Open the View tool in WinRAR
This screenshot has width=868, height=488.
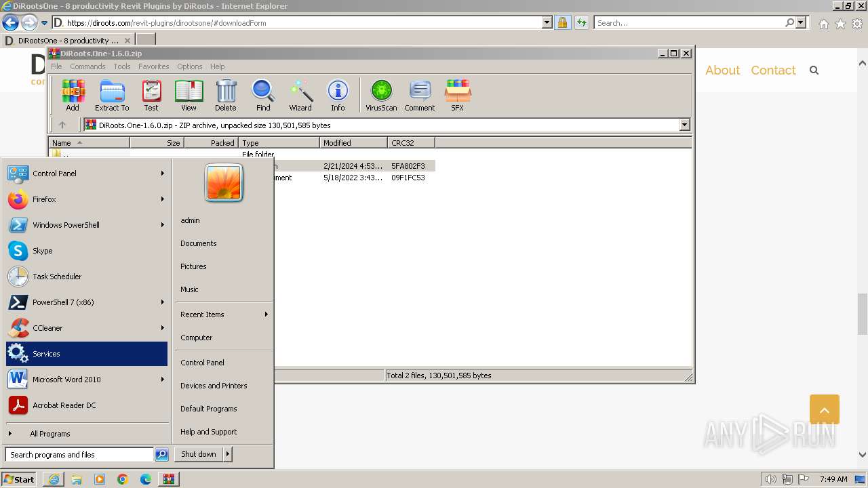pos(189,95)
